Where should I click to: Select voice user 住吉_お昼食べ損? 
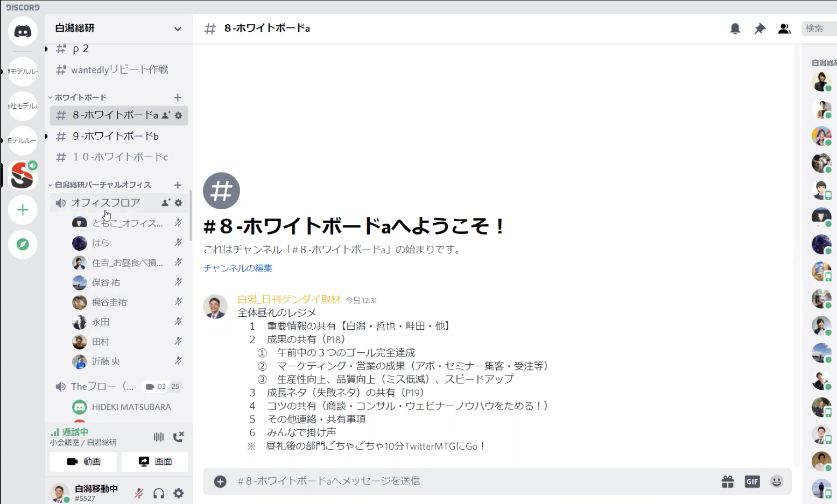coord(127,262)
